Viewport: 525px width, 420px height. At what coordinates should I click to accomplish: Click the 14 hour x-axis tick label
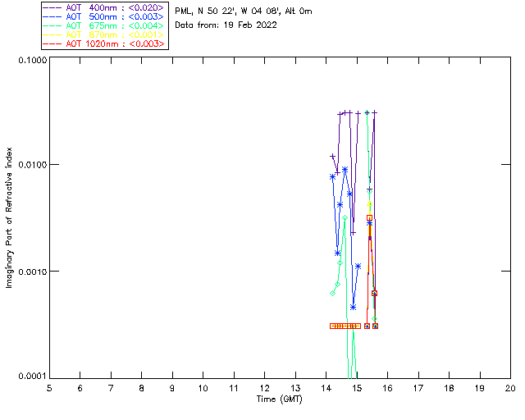pos(326,389)
